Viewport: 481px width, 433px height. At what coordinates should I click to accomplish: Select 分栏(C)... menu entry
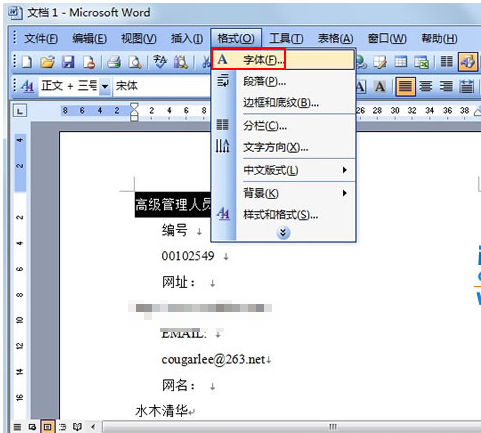(x=283, y=126)
